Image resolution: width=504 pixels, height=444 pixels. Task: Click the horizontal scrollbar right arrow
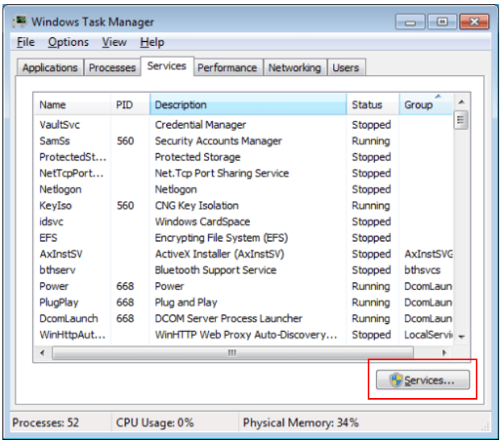(444, 353)
